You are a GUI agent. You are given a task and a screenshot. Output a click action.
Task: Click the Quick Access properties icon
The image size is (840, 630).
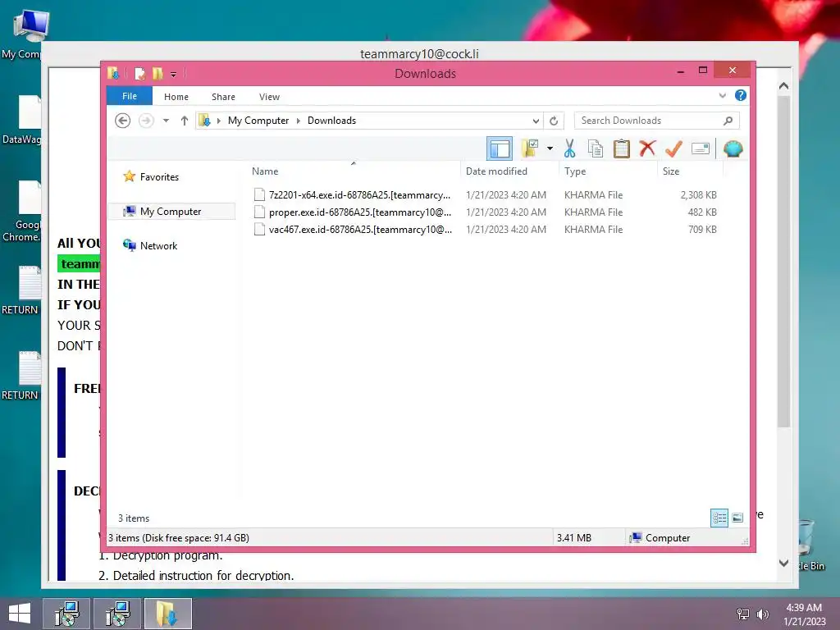pyautogui.click(x=139, y=73)
